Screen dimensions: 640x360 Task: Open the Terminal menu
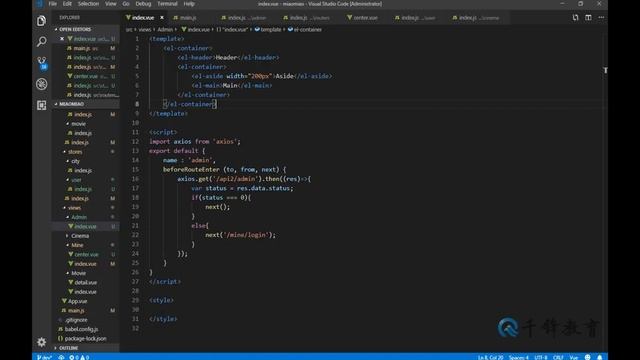tap(167, 4)
